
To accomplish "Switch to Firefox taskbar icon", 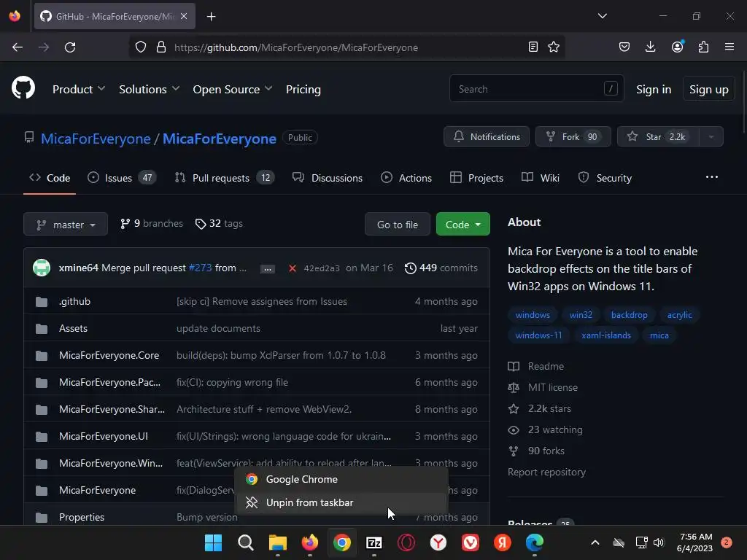I will click(x=309, y=542).
